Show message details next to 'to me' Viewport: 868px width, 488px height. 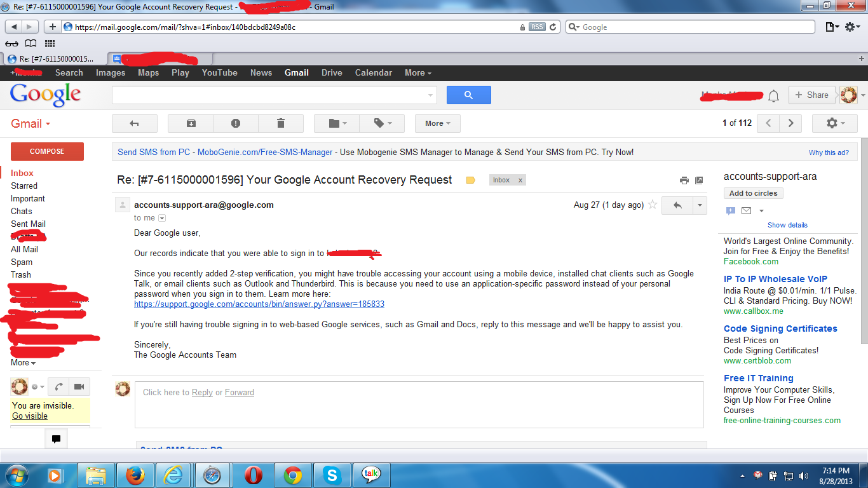(162, 218)
